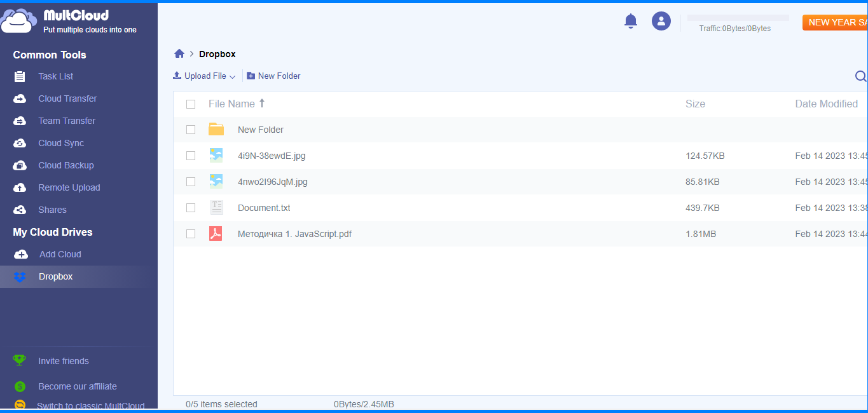Viewport: 868px width, 413px height.
Task: Click the New Folder toolbar button
Action: (273, 76)
